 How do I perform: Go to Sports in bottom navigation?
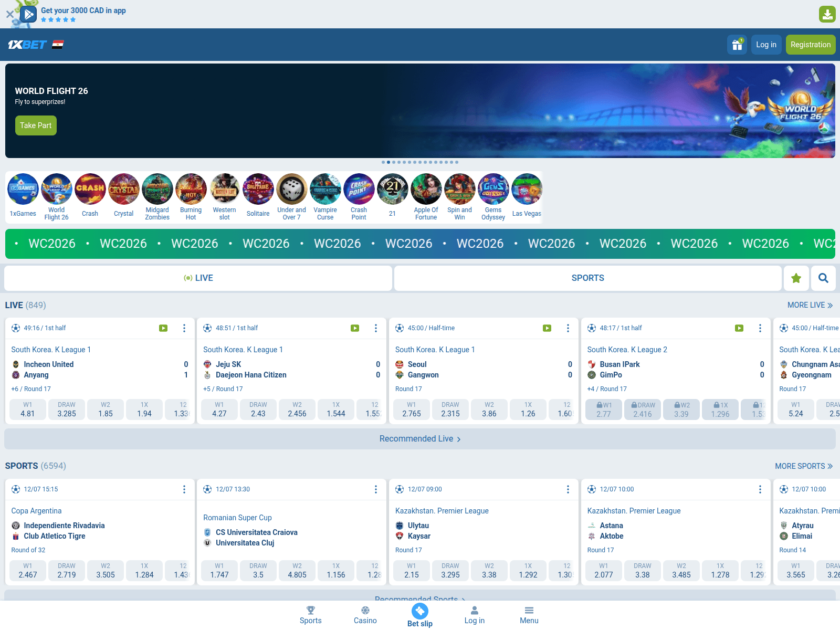(311, 615)
